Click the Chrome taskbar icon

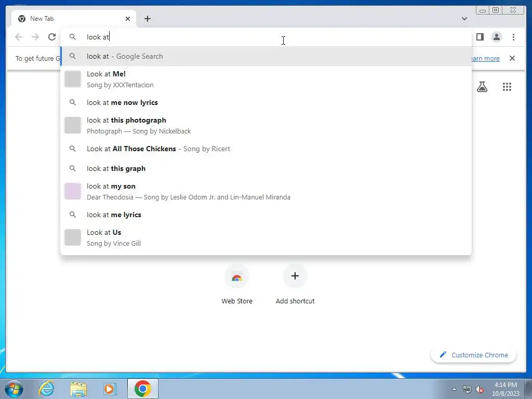click(142, 389)
